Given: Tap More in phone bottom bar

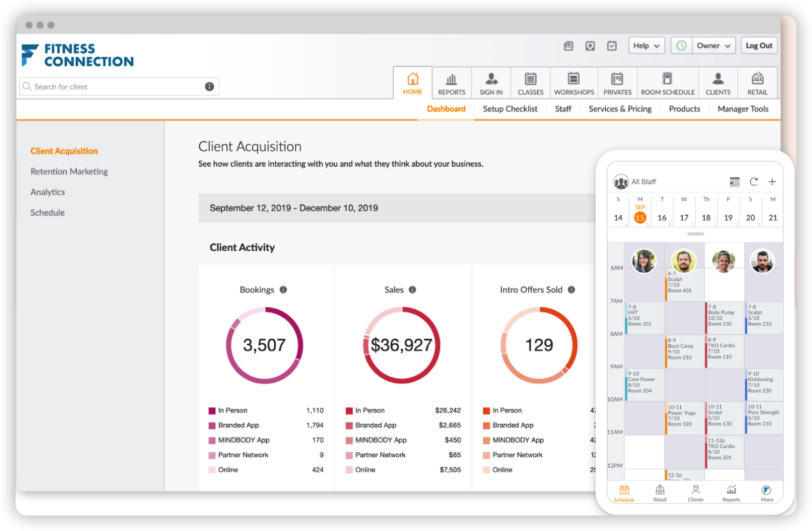Looking at the screenshot, I should click(767, 493).
